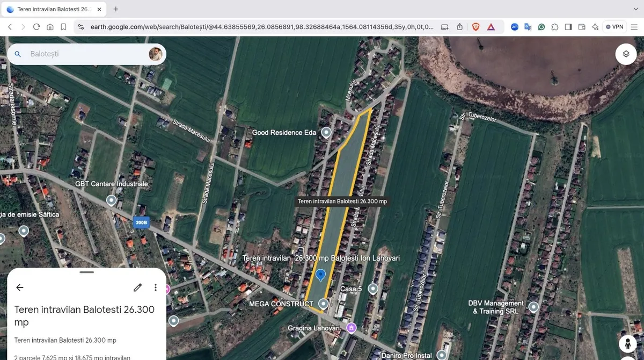644x360 pixels.
Task: Click the back arrow in the info panel
Action: click(x=20, y=287)
